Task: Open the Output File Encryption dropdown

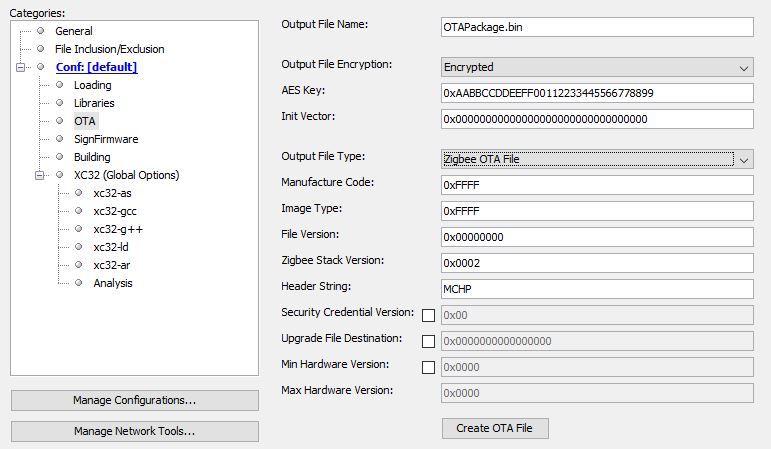Action: point(597,67)
